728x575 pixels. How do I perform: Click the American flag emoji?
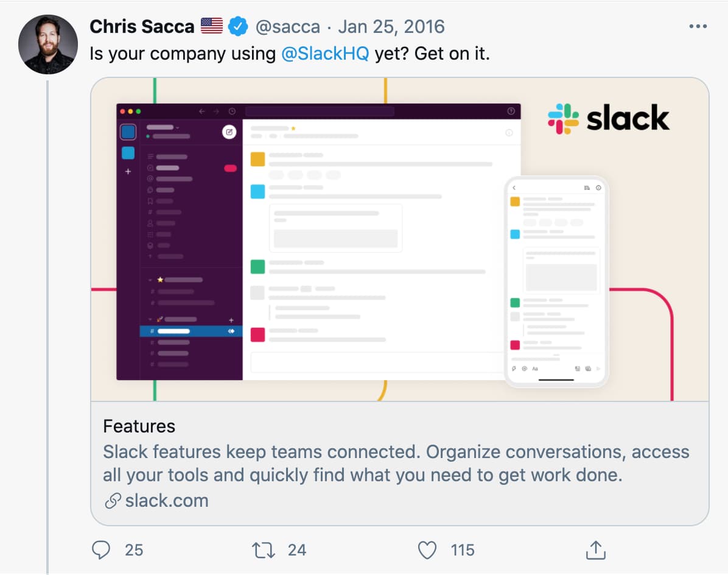tap(212, 26)
